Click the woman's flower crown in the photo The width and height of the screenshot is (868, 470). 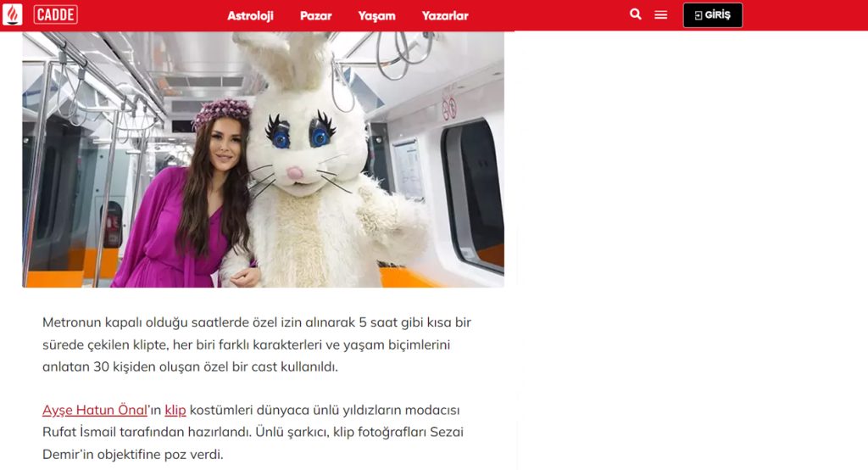221,110
